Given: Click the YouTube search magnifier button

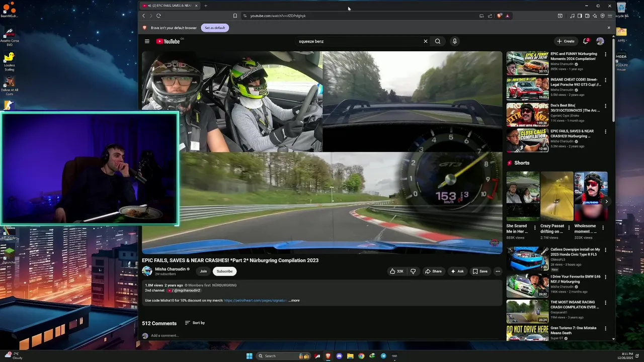Looking at the screenshot, I should (x=438, y=41).
